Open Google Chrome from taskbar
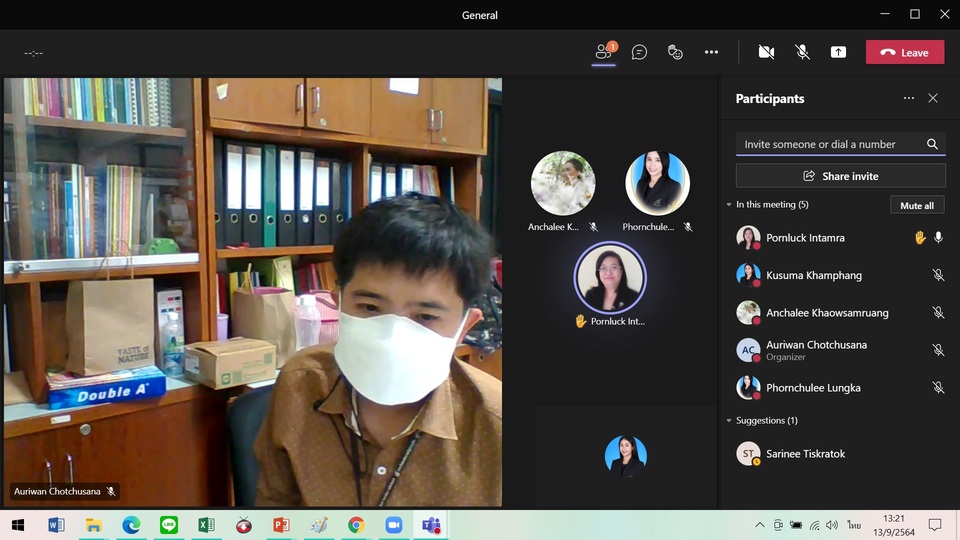This screenshot has width=960, height=540. point(356,525)
